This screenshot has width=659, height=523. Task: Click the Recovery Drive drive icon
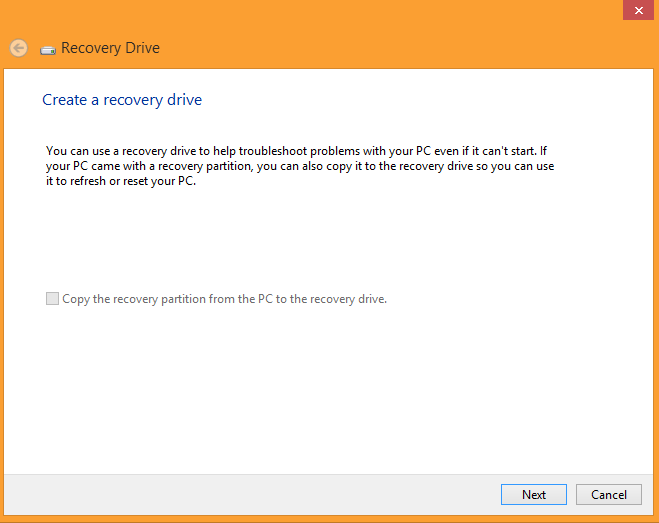click(x=48, y=50)
